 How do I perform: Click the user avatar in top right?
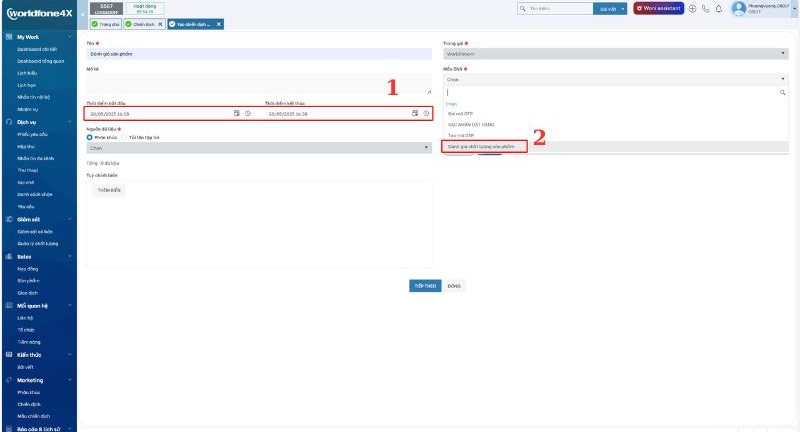click(x=739, y=8)
